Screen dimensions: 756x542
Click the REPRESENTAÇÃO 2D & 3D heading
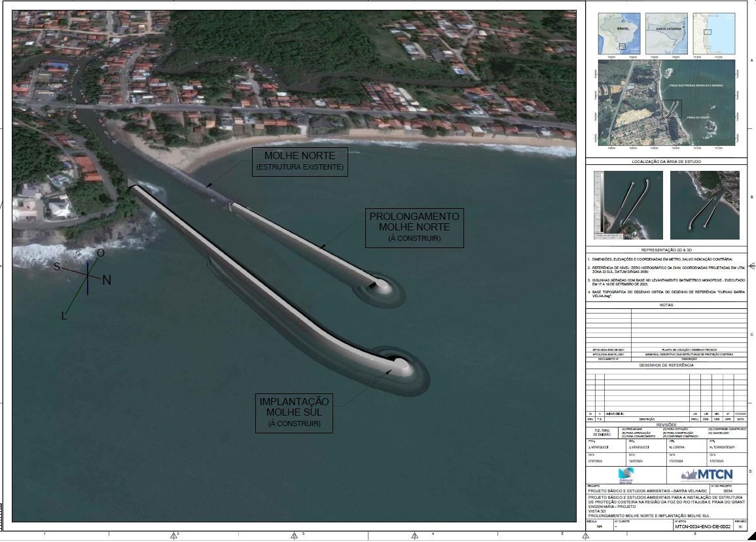[666, 250]
